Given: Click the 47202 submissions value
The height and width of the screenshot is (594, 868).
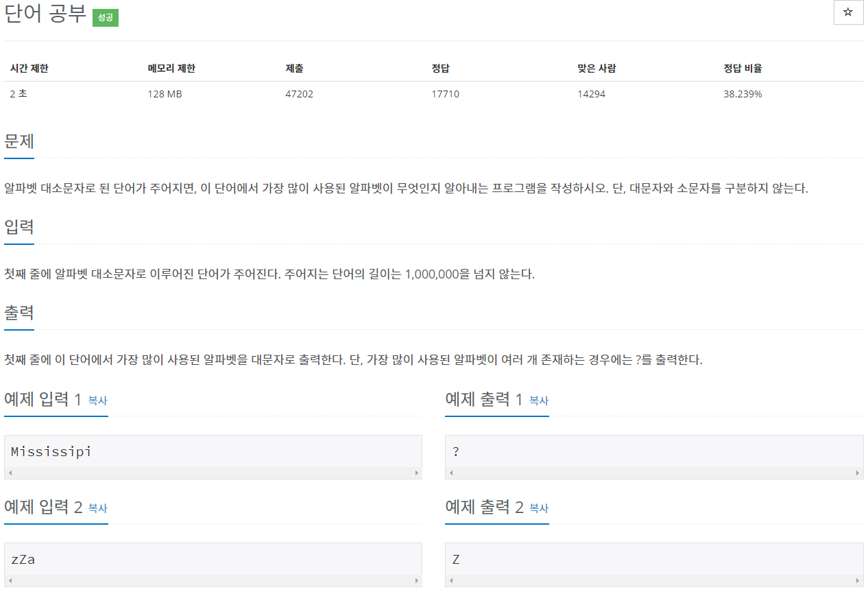Looking at the screenshot, I should pos(299,94).
